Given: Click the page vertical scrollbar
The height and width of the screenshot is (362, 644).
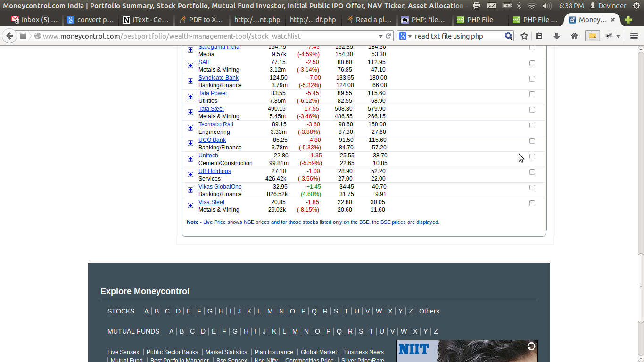Looking at the screenshot, I should (x=640, y=288).
